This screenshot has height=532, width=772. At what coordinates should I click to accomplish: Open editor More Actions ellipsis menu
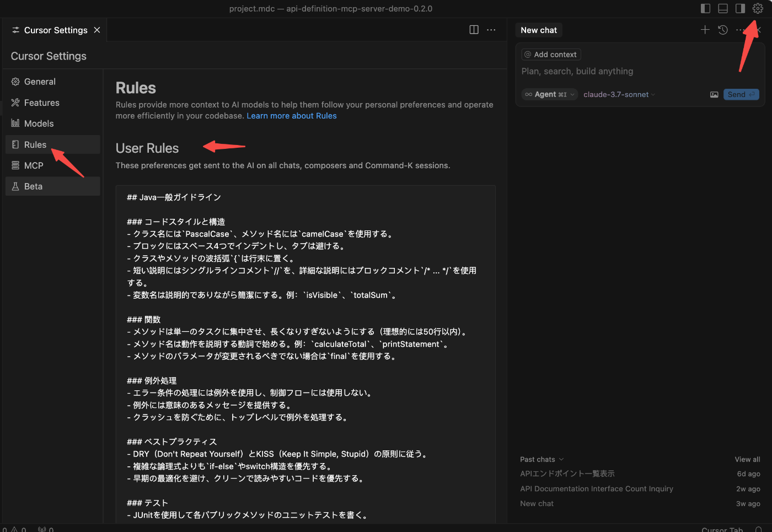pyautogui.click(x=491, y=30)
